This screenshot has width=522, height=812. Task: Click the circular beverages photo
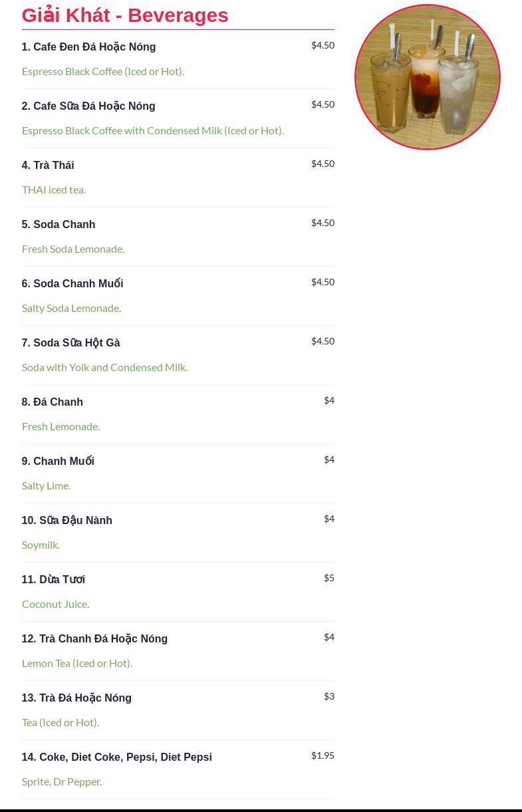(427, 77)
